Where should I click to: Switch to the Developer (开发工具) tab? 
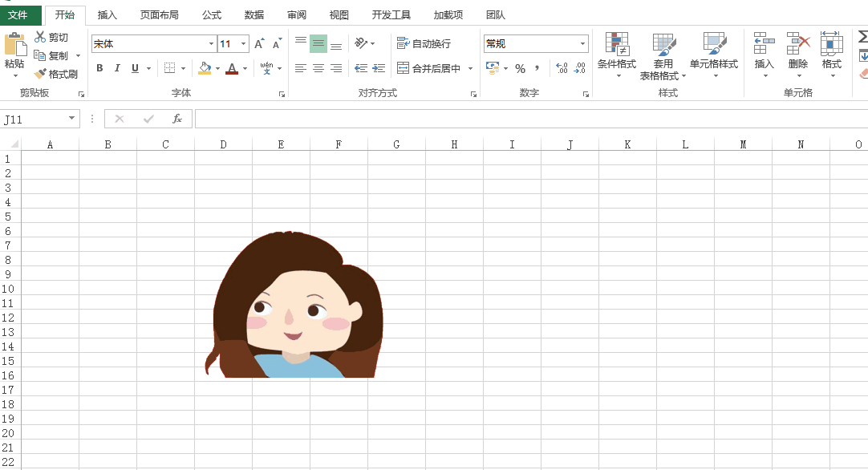point(391,15)
